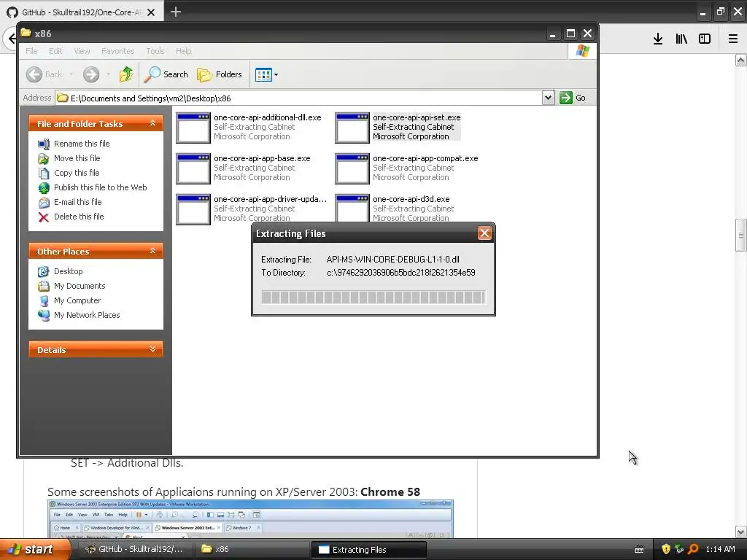Open My Computer in Other Places
Screen dimensions: 747x560
click(77, 300)
